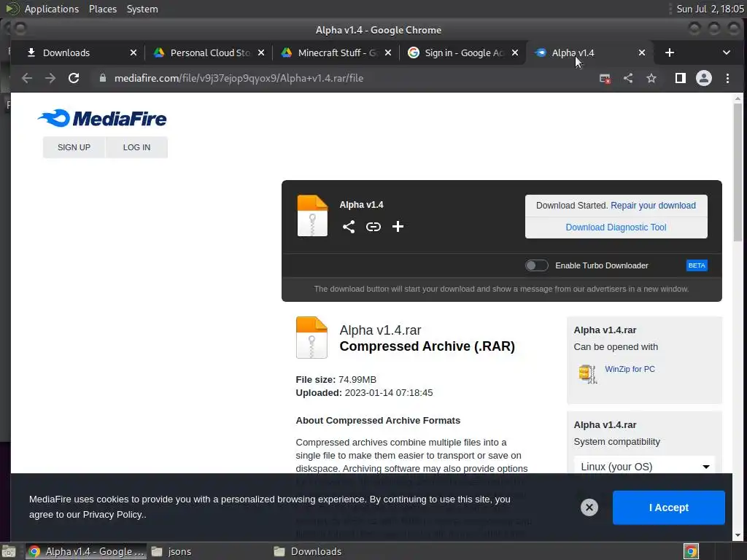Image resolution: width=747 pixels, height=560 pixels.
Task: Click the address bar URL
Action: pyautogui.click(x=239, y=78)
